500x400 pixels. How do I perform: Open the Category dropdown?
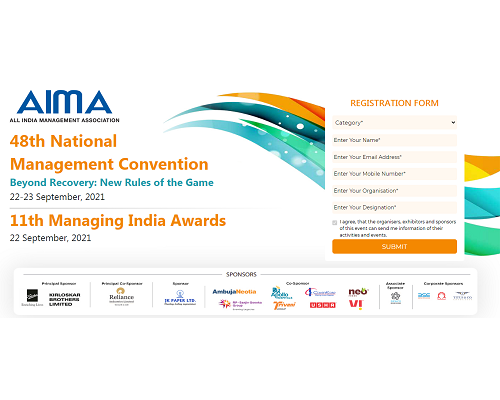coord(394,123)
